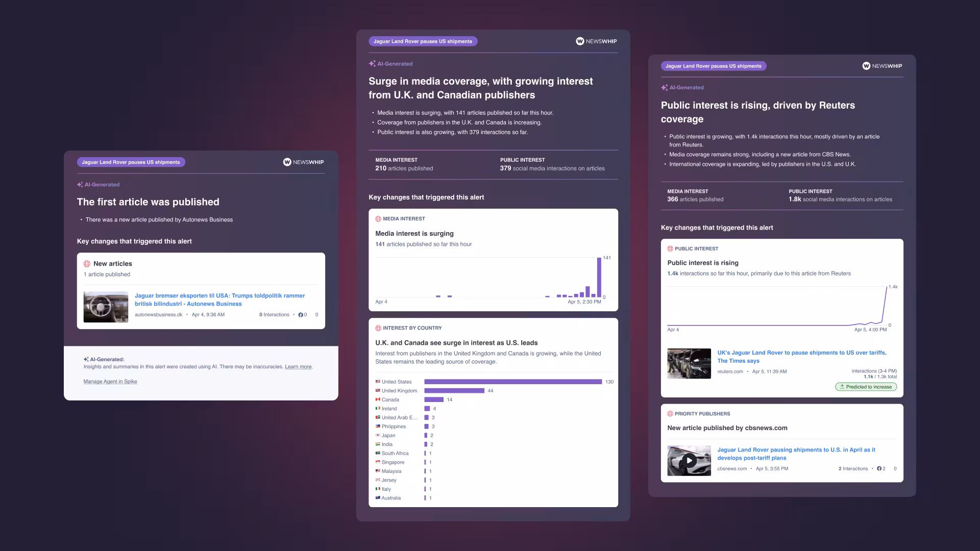Viewport: 980px width, 551px height.
Task: Click the Jaguar Land Rover tag in the right card
Action: pos(713,66)
